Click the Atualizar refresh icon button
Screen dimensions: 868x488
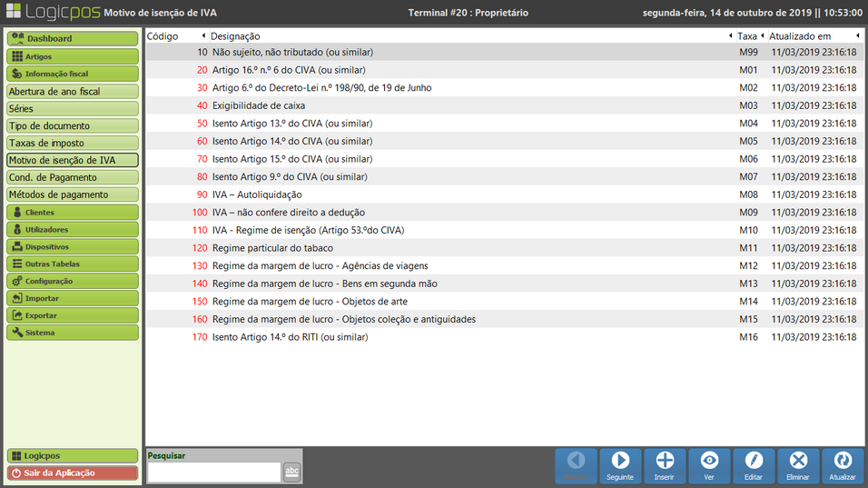pos(843,465)
